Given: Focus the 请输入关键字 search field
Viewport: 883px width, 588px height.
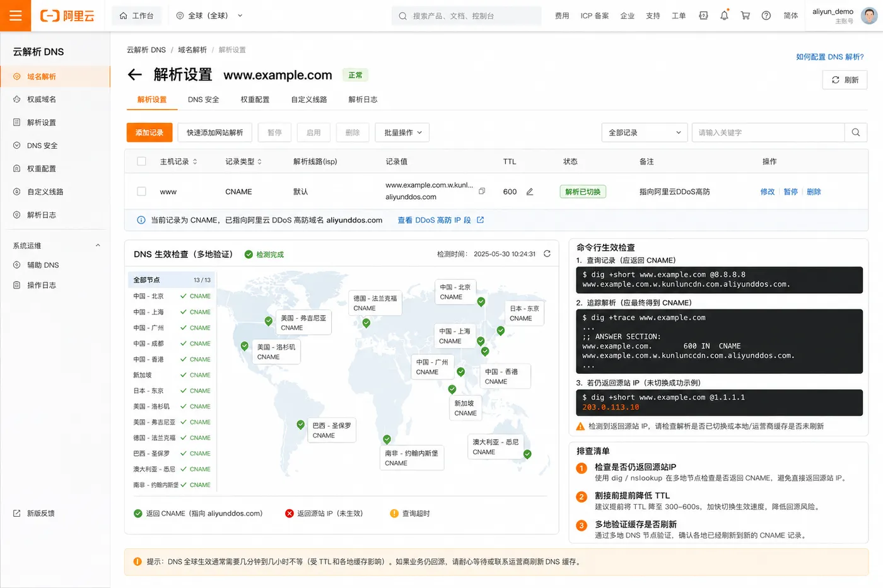Looking at the screenshot, I should [x=768, y=132].
